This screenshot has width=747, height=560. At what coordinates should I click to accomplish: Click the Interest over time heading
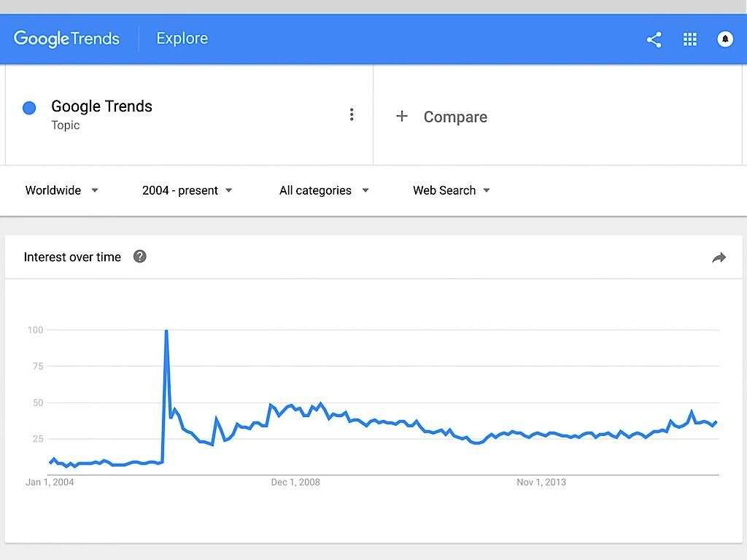tap(72, 257)
